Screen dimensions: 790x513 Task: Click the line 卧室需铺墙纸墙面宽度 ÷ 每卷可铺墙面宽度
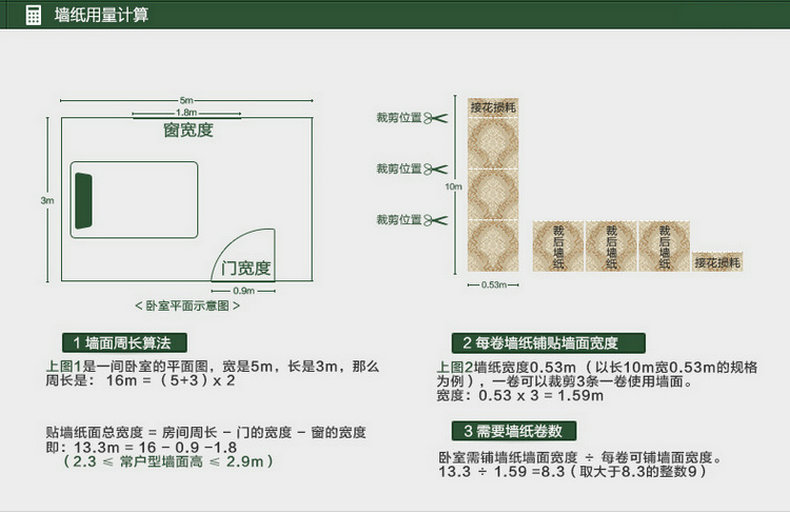580,458
